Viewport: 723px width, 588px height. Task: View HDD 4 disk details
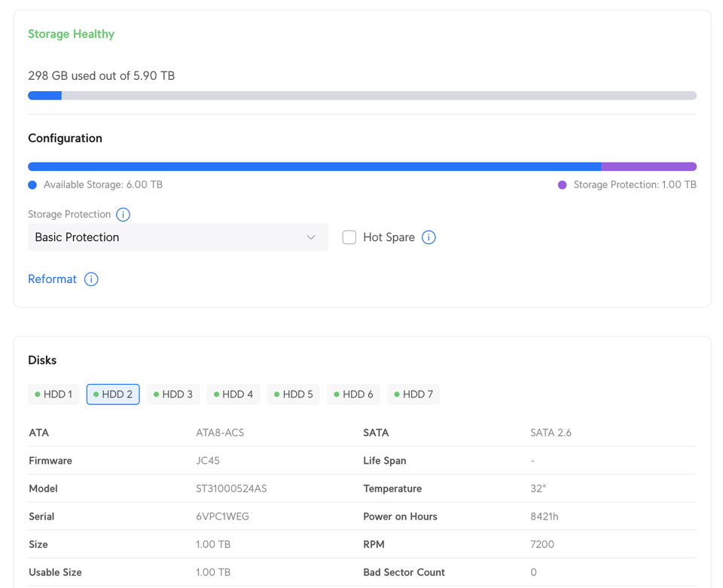(233, 395)
